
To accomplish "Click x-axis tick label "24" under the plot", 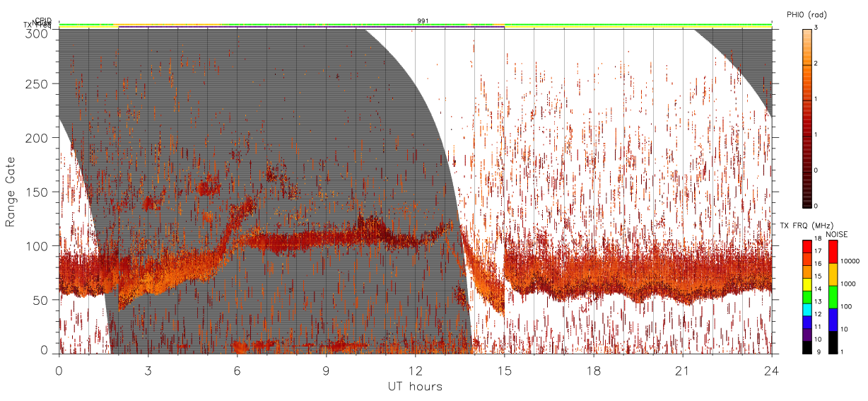I will (x=772, y=371).
